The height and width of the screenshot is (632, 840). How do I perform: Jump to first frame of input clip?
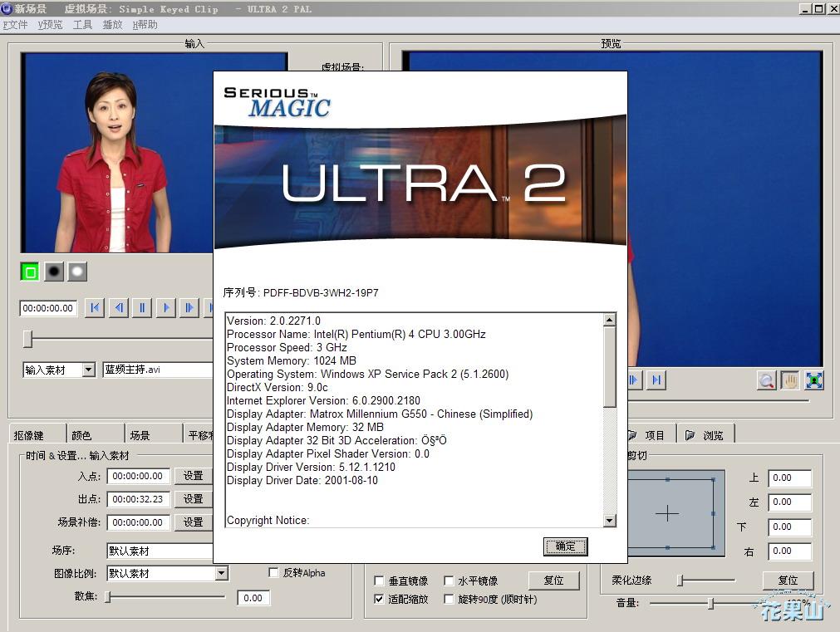tap(95, 308)
